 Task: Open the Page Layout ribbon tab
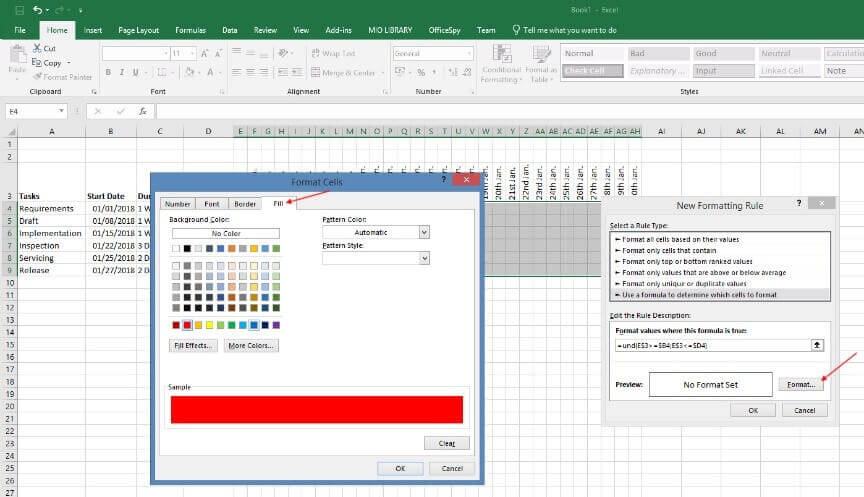coord(139,30)
